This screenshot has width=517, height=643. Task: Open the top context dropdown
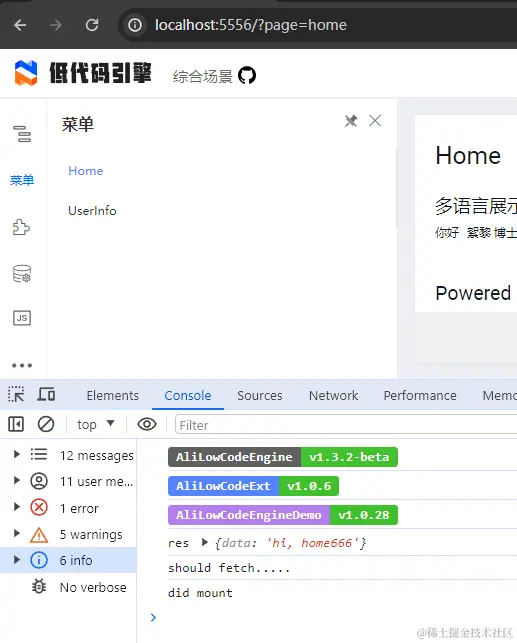96,424
